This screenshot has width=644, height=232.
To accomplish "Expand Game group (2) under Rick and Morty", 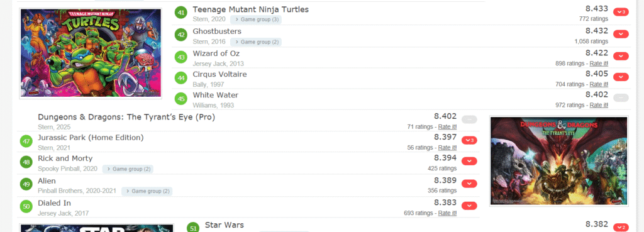I will tap(128, 168).
